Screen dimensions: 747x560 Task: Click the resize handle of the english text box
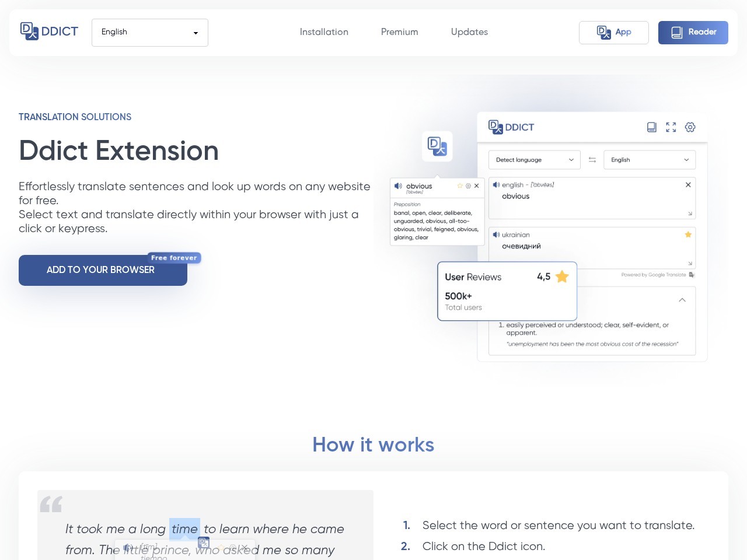click(x=690, y=213)
